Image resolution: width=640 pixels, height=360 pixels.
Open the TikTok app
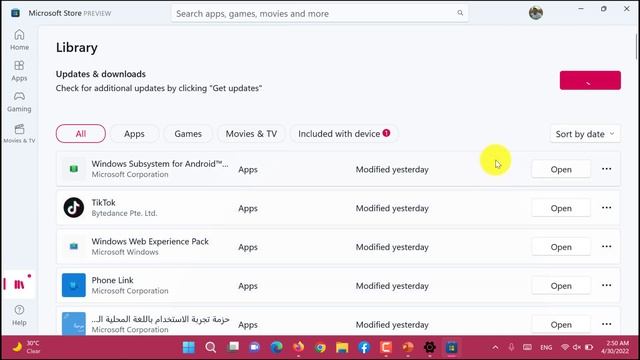click(561, 208)
